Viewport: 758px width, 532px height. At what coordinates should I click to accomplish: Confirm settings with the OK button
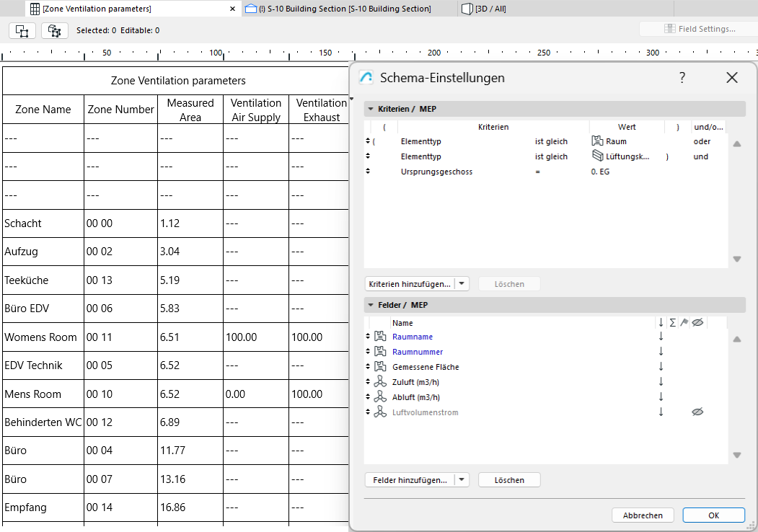(x=713, y=515)
